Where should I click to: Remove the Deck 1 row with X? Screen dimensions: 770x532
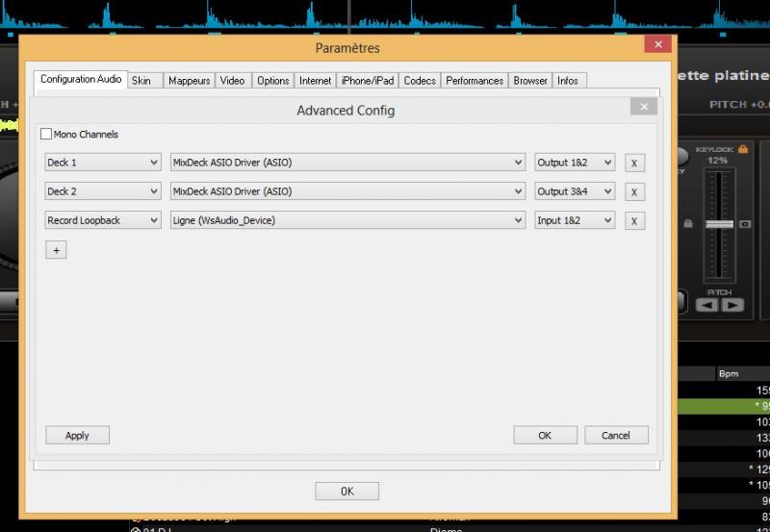pyautogui.click(x=634, y=163)
